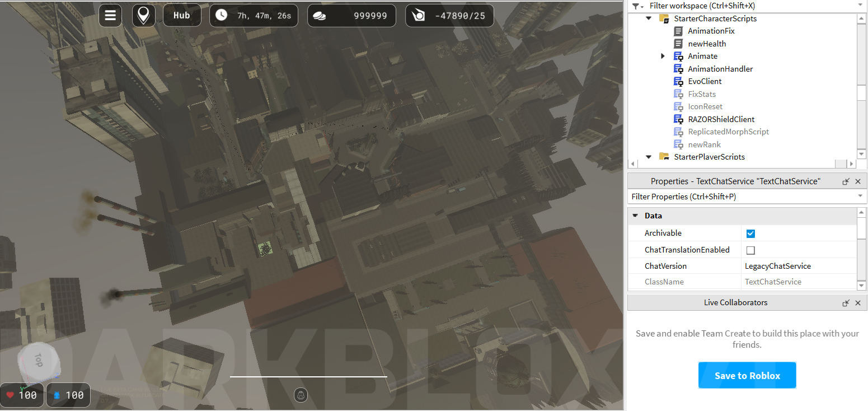Click the ReplicatedMorphScript icon
Image resolution: width=868 pixels, height=411 pixels.
pyautogui.click(x=678, y=132)
